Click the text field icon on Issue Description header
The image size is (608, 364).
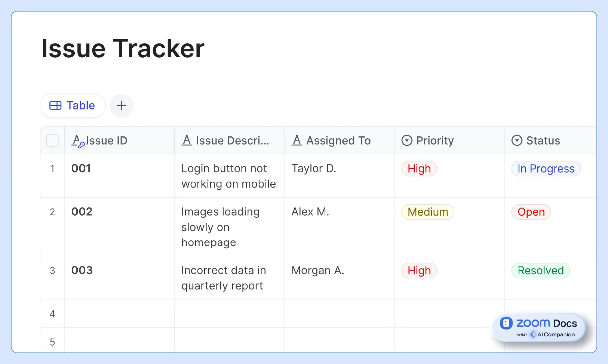187,140
